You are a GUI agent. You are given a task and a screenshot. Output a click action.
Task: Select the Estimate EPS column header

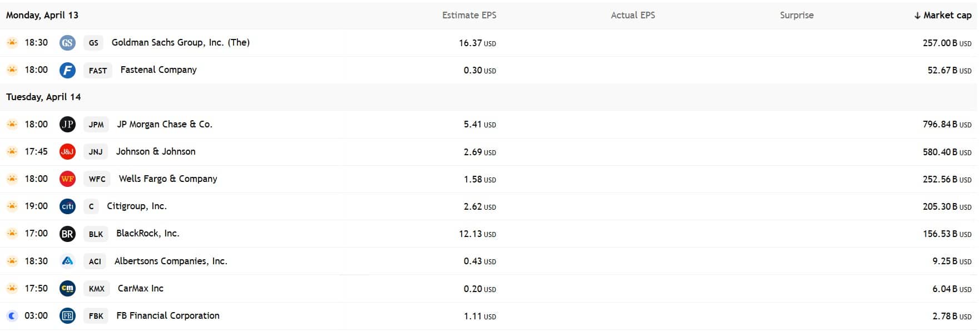tap(469, 15)
